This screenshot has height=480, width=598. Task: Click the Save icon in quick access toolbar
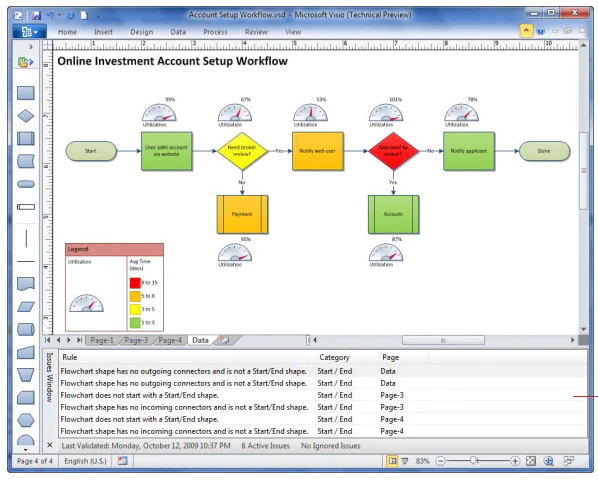36,16
